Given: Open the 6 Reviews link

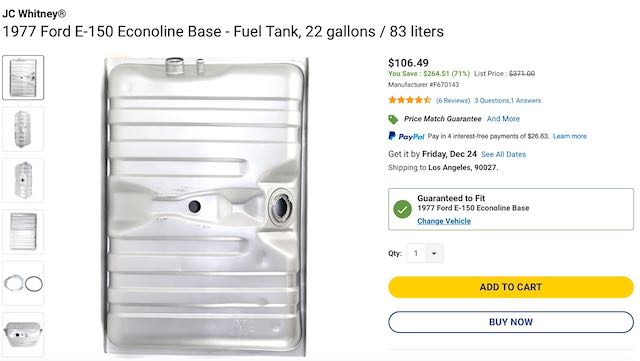Looking at the screenshot, I should click(453, 100).
